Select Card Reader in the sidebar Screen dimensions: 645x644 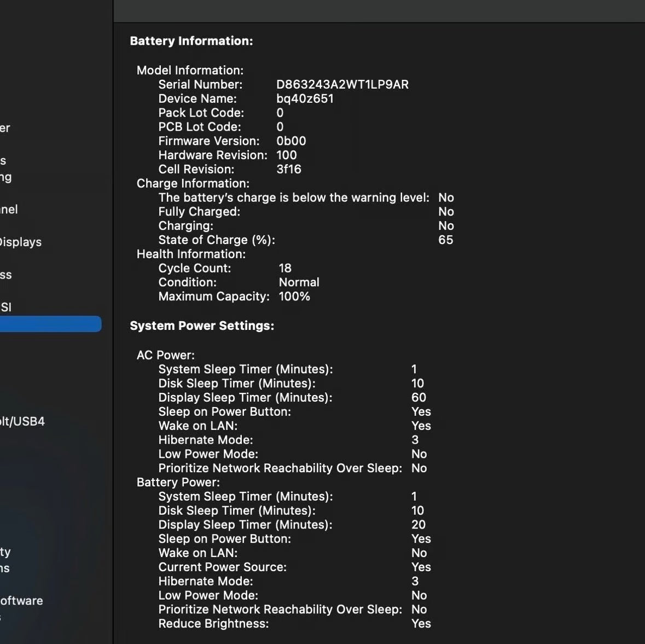tap(5, 127)
